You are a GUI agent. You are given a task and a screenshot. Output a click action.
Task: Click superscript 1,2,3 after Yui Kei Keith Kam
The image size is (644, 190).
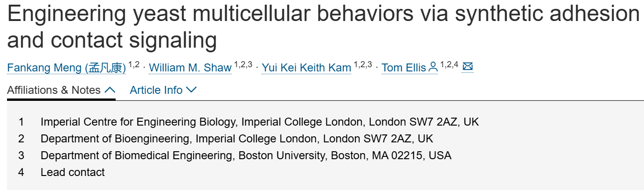(x=363, y=65)
